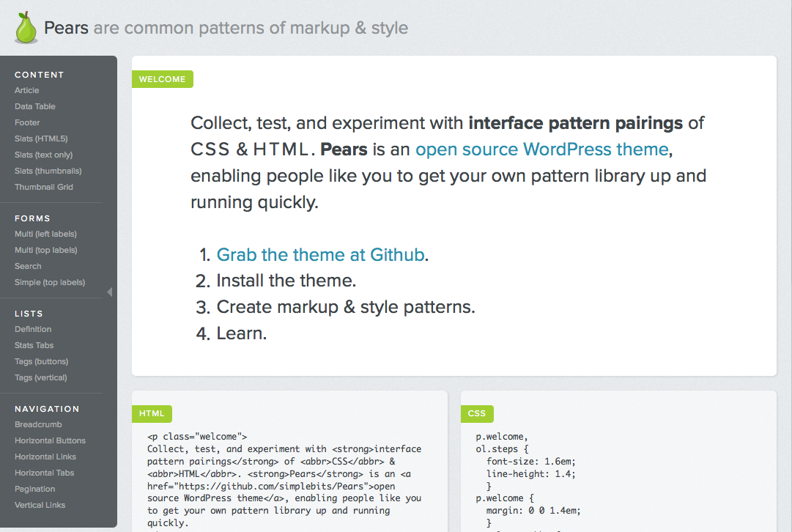
Task: Click '<p class="welcome">' in HTML code
Action: point(197,437)
